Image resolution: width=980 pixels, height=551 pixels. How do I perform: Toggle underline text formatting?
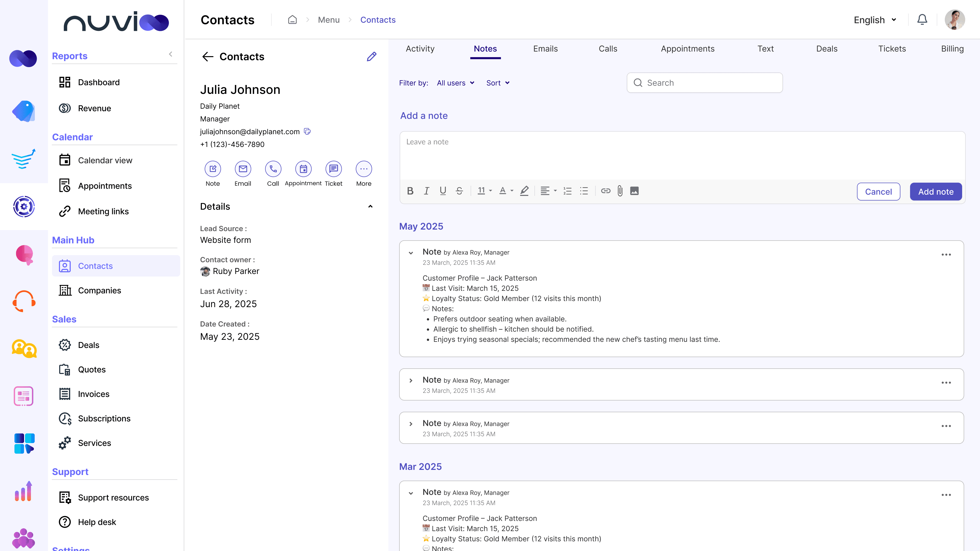point(443,191)
